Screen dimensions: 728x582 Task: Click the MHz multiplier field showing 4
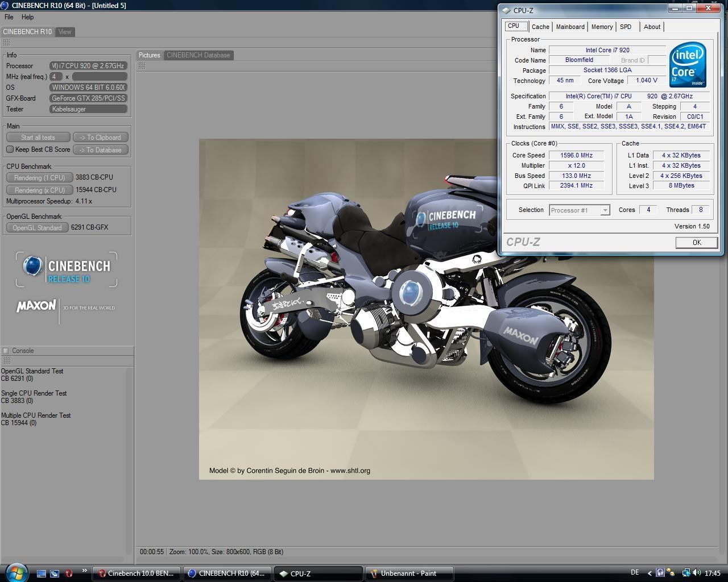pyautogui.click(x=56, y=76)
